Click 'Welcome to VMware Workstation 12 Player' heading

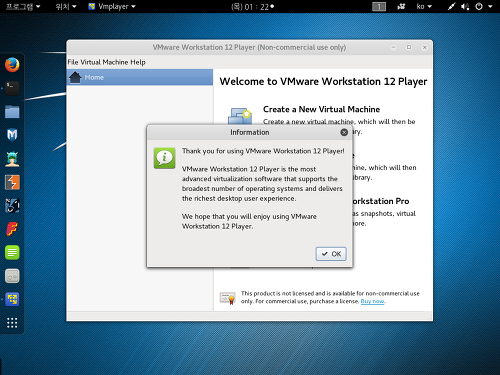(x=323, y=82)
